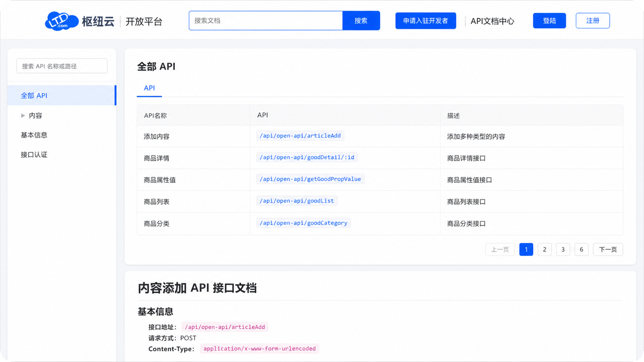The image size is (644, 362).
Task: Open 内容 sidebar item
Action: click(x=35, y=115)
